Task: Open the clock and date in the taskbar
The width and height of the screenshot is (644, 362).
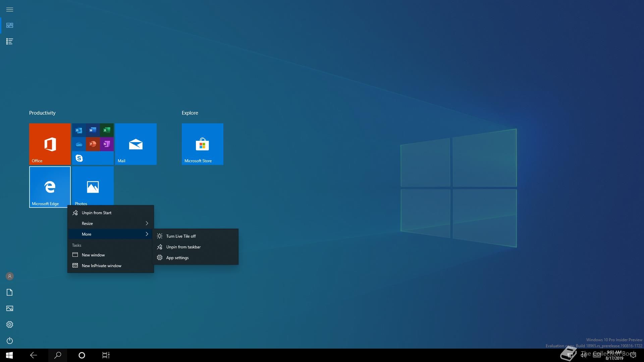Action: coord(614,355)
